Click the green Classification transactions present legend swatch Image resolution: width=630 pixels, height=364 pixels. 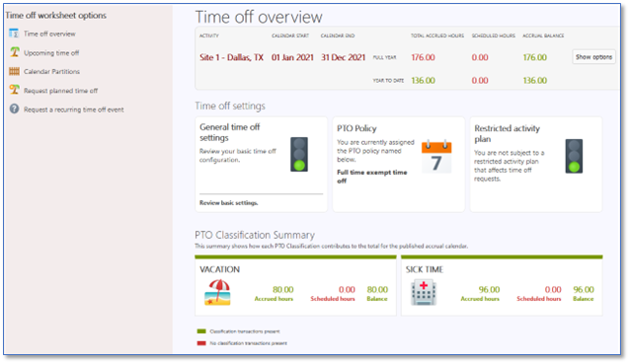[201, 331]
